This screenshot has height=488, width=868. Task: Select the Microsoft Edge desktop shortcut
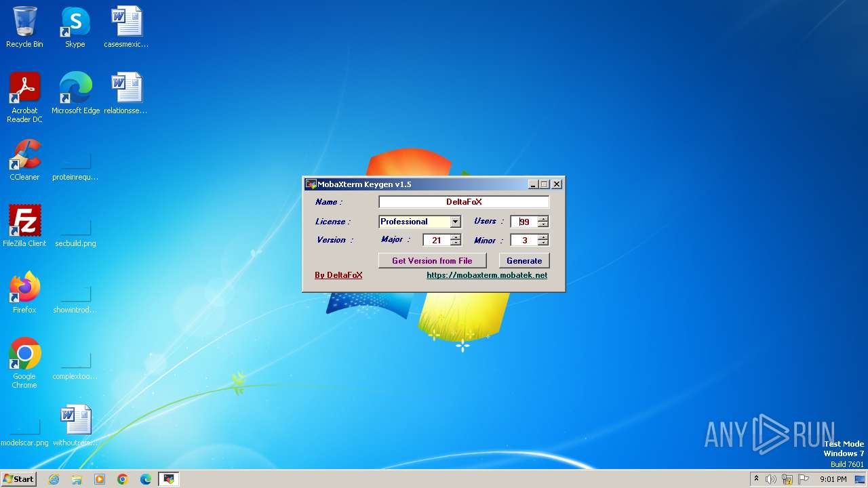coord(75,94)
